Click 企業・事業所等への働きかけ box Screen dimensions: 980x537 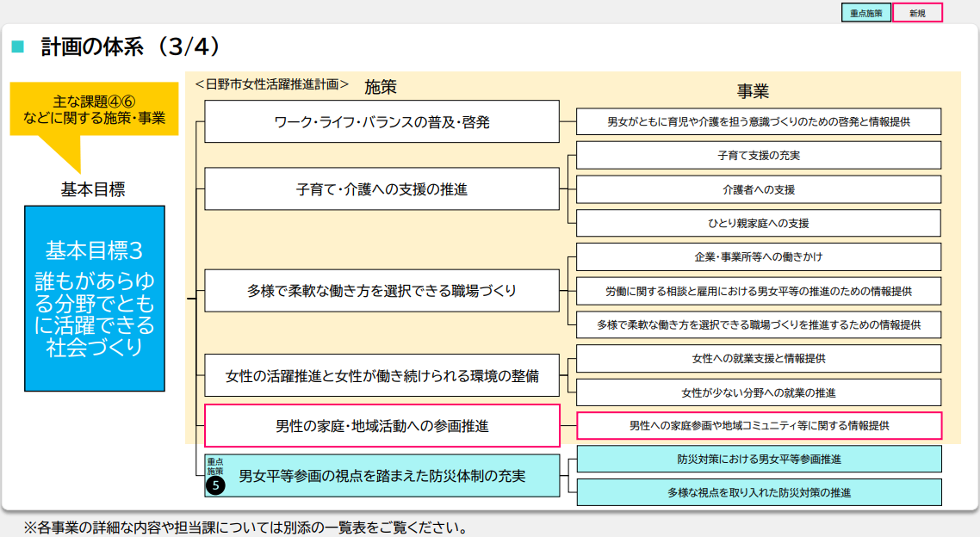[x=759, y=257]
